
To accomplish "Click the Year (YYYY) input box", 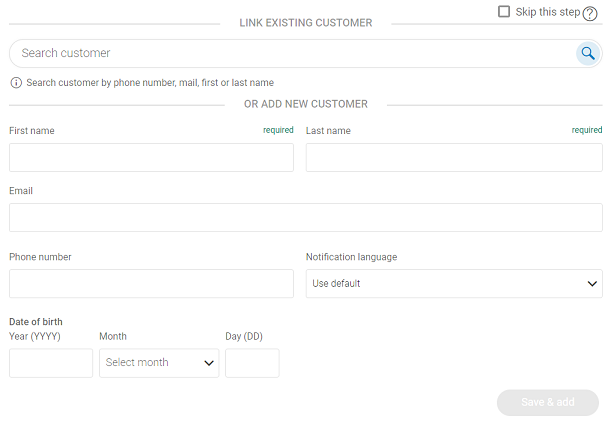I will pos(51,363).
